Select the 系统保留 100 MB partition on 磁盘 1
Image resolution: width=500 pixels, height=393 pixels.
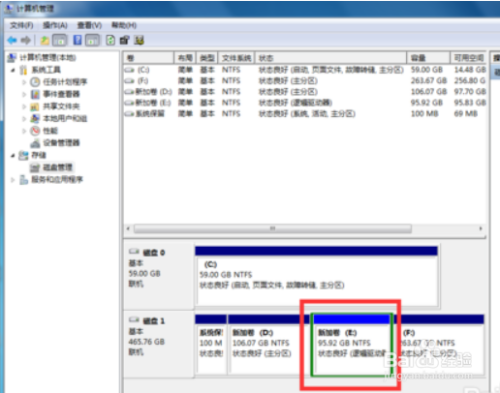tap(211, 344)
